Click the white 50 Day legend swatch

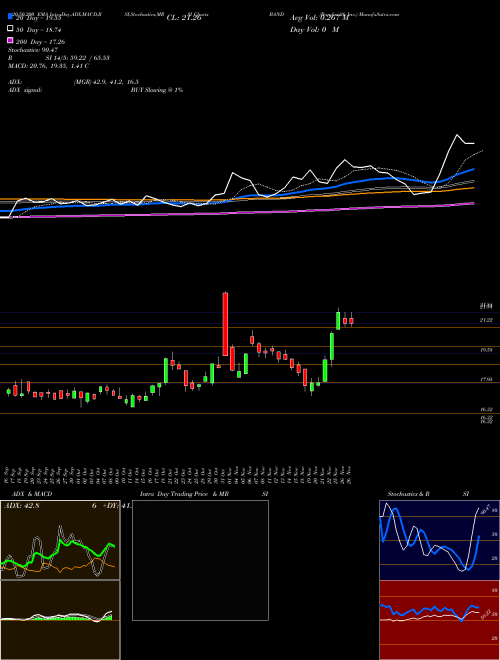(10, 29)
